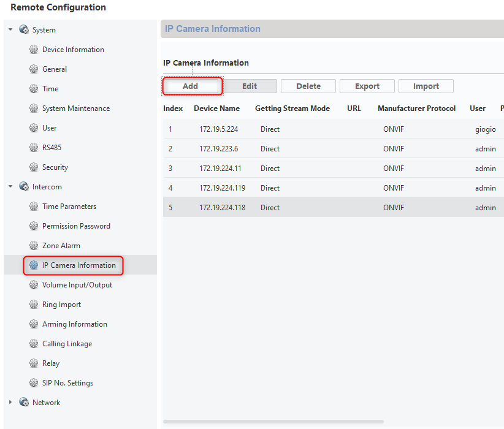
Task: Click the Arming Information gear icon
Action: click(34, 324)
